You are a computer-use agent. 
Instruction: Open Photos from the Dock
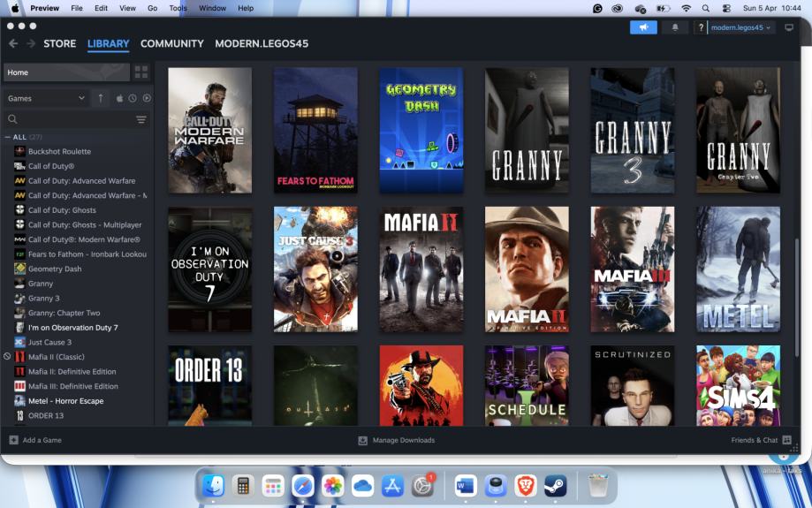[332, 486]
